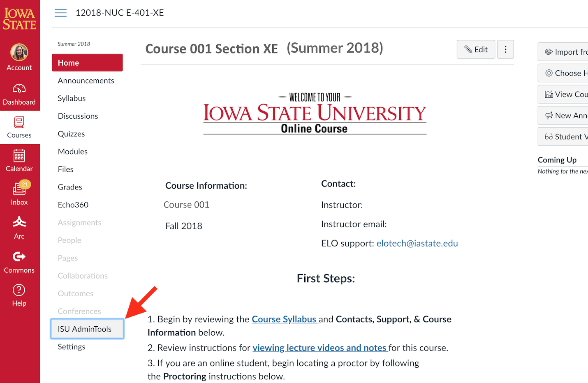This screenshot has width=588, height=383.
Task: Open Courses in global navigation
Action: (19, 127)
